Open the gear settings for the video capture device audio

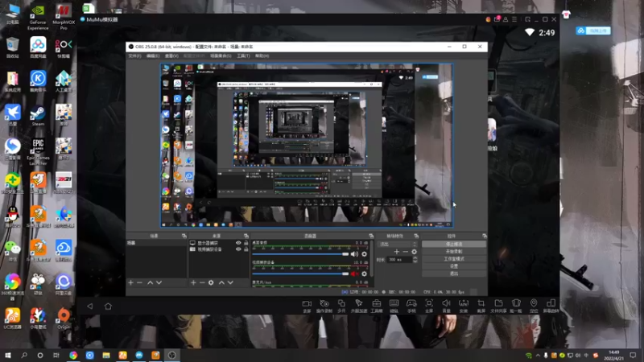365,274
